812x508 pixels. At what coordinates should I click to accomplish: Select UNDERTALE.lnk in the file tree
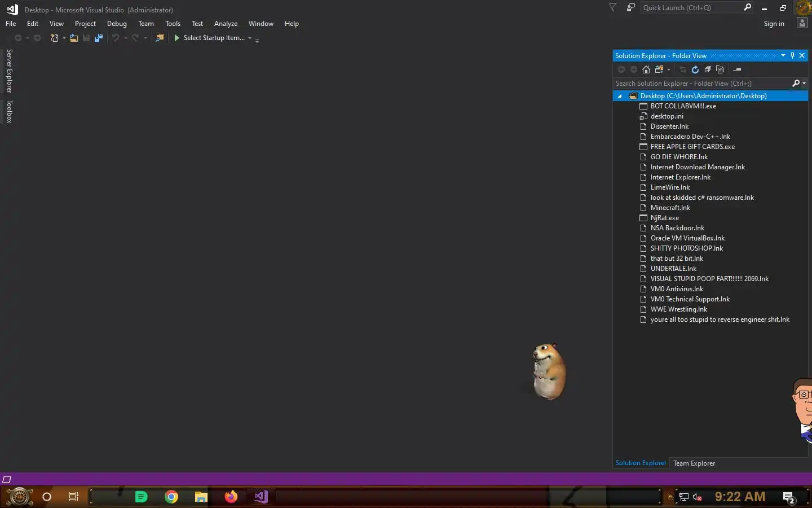pos(673,269)
